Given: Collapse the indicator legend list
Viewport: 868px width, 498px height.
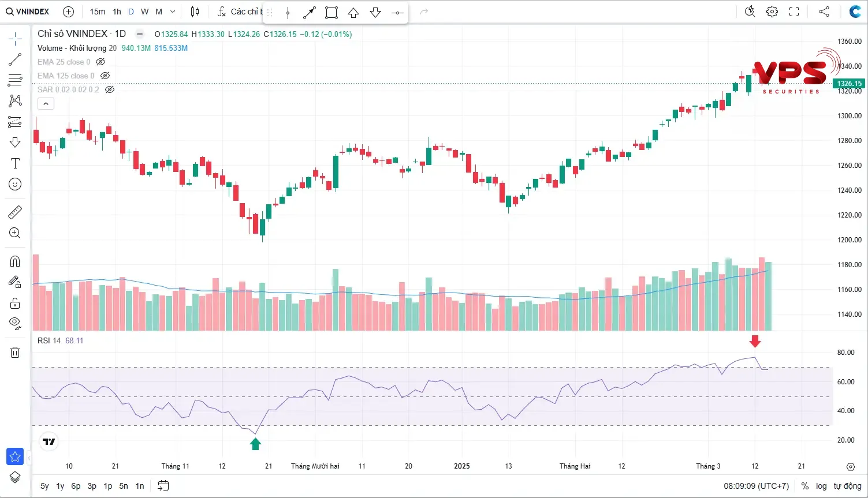Looking at the screenshot, I should tap(46, 104).
